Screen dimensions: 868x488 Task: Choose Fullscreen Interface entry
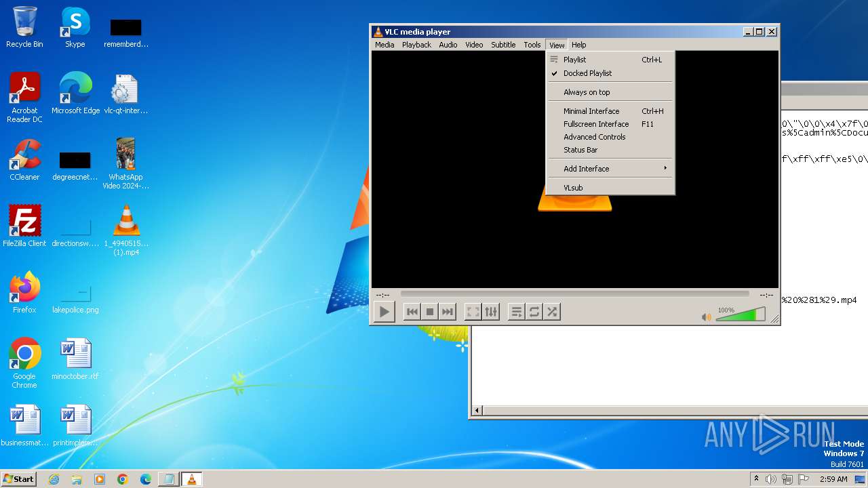610,124
